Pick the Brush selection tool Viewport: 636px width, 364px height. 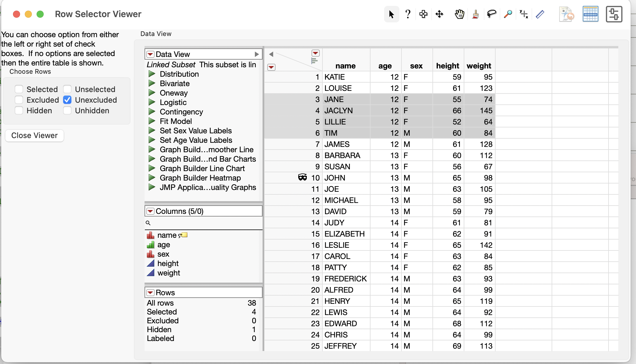[x=475, y=14]
